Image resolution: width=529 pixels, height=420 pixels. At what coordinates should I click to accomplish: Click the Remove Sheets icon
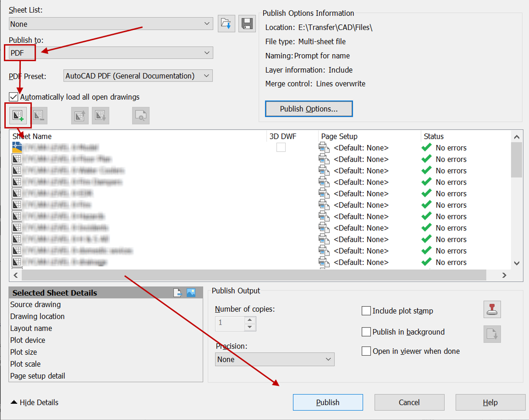(x=40, y=115)
